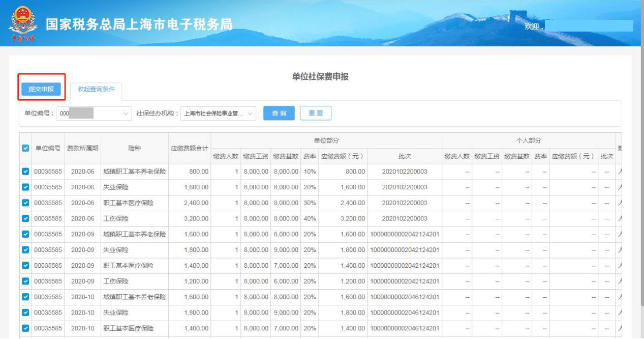Click batch 2020102200003 in the first row
The width and height of the screenshot is (644, 339).
click(405, 172)
